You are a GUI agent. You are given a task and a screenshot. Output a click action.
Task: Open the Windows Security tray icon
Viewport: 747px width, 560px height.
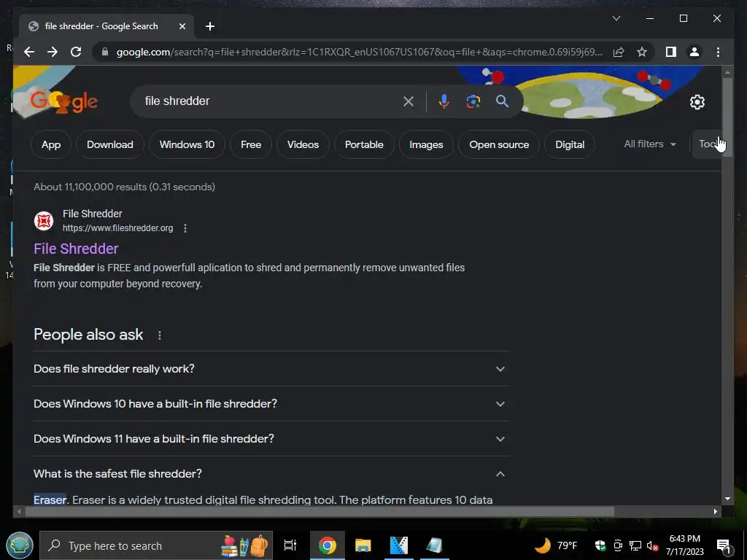pyautogui.click(x=600, y=545)
